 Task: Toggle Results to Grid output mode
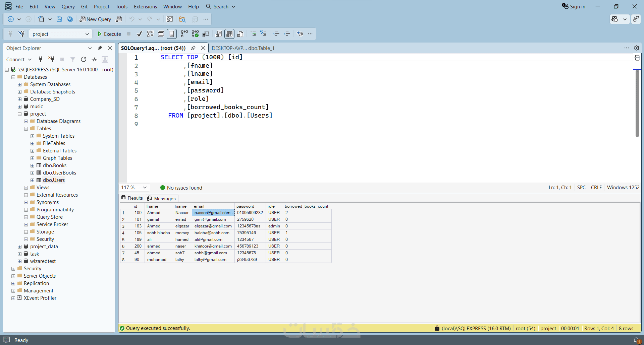click(x=229, y=34)
